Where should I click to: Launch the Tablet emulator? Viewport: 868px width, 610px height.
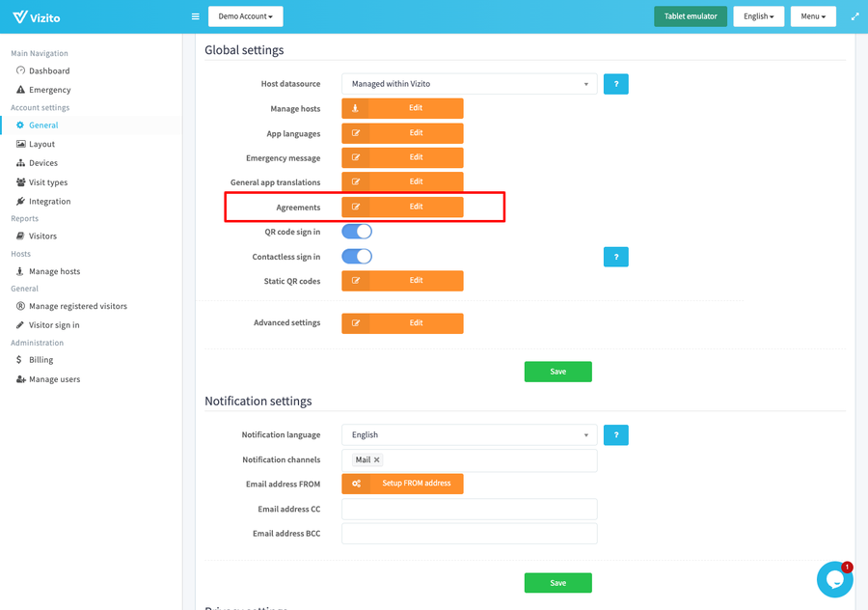pos(690,16)
